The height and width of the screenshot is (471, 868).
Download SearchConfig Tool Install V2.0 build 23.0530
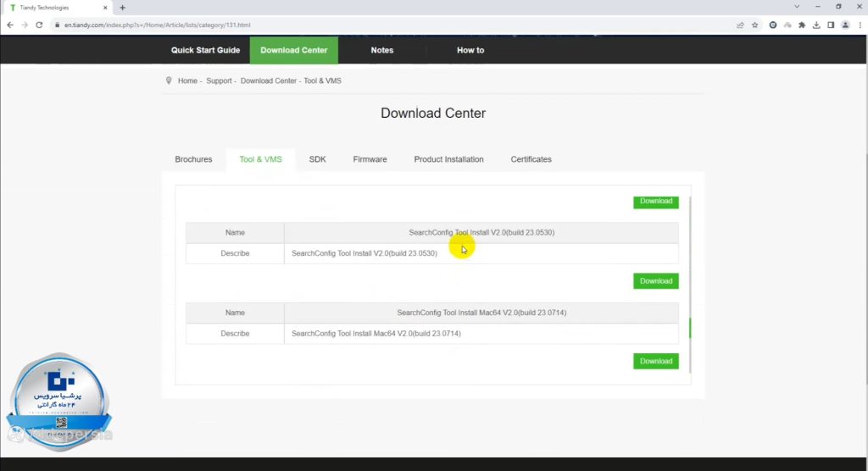point(656,281)
